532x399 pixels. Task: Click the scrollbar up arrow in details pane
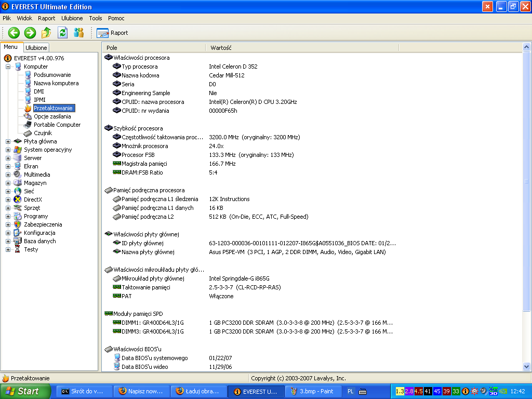coord(527,47)
